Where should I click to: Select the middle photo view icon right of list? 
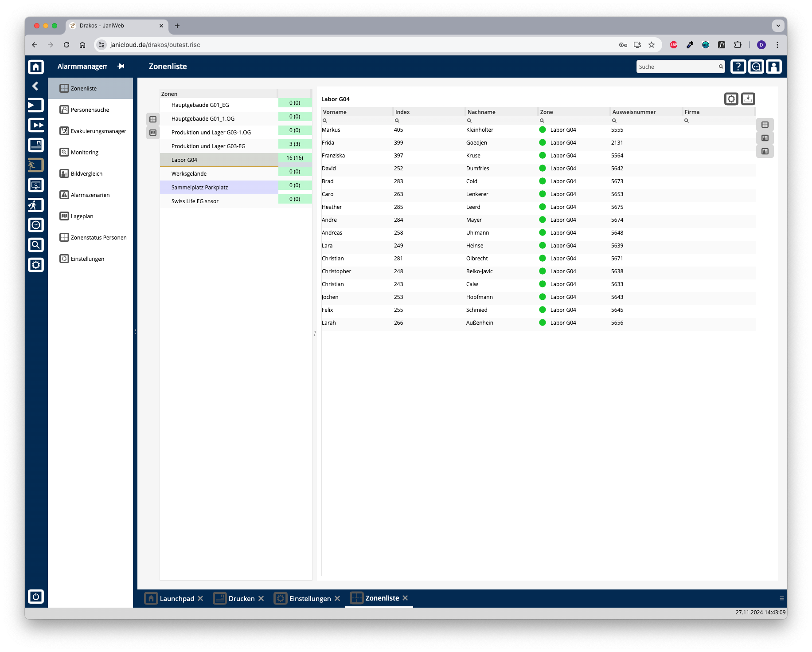(765, 138)
